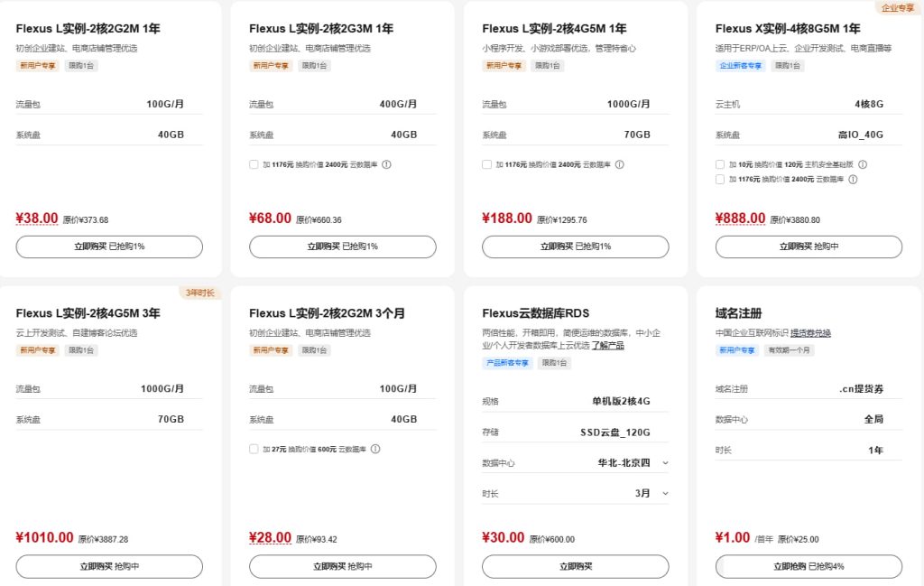924x586 pixels.
Task: Expand the duration selector on RDS card
Action: pyautogui.click(x=666, y=492)
